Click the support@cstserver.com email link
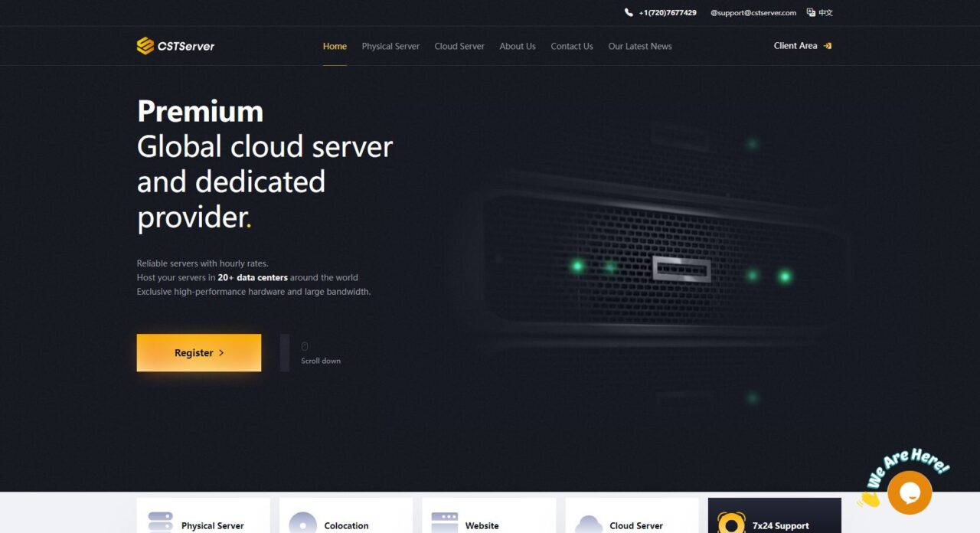This screenshot has width=980, height=533. pyautogui.click(x=753, y=13)
